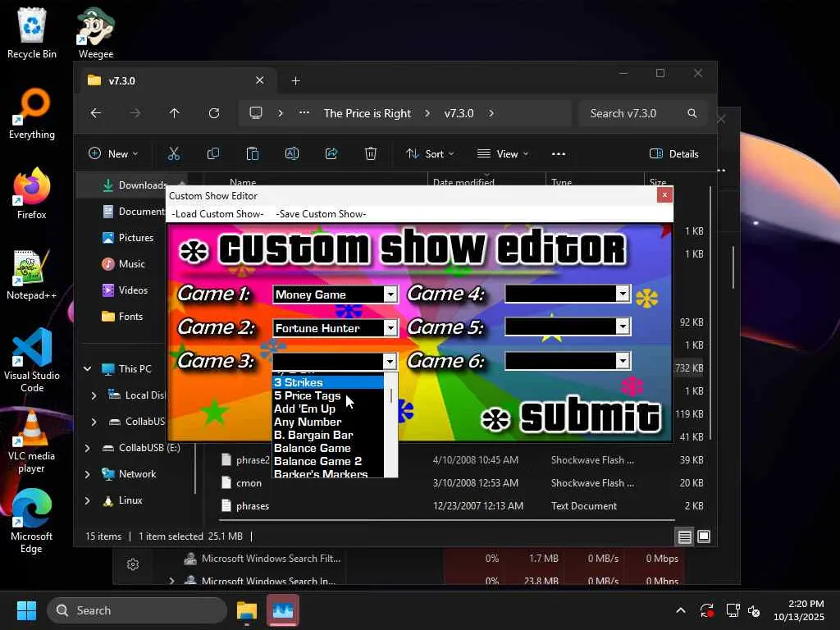This screenshot has height=630, width=840.
Task: Click the search magnifier in Explorer
Action: (692, 113)
